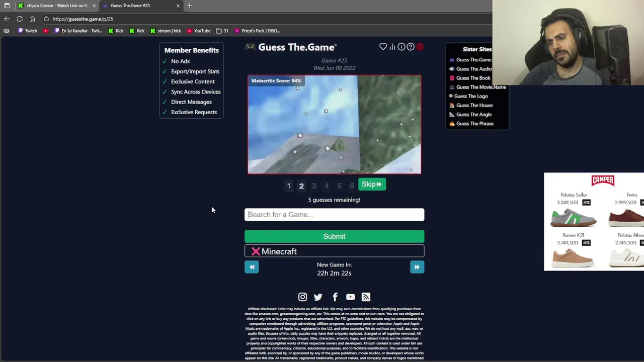Click the game screenshot image
The image size is (644, 362).
tap(334, 124)
